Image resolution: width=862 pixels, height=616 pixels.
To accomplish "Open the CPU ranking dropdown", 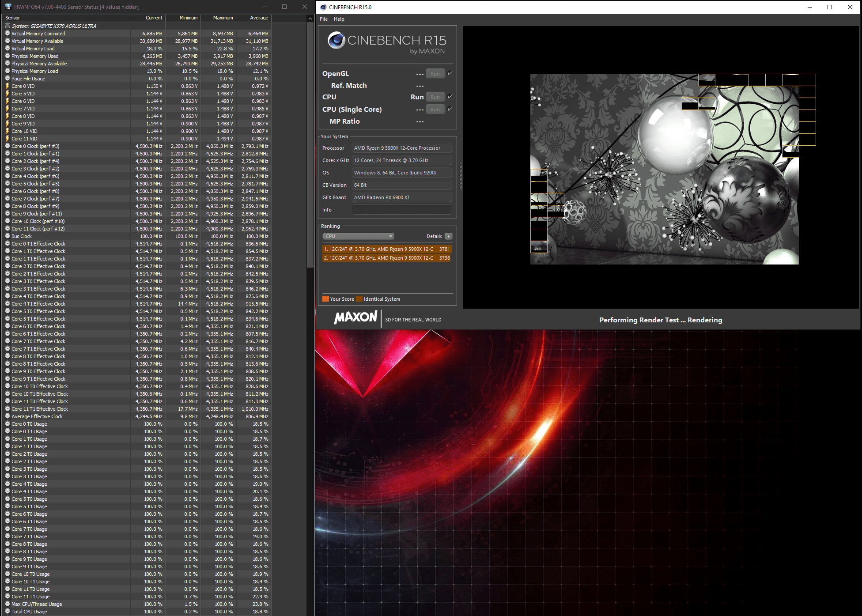I will click(x=359, y=236).
